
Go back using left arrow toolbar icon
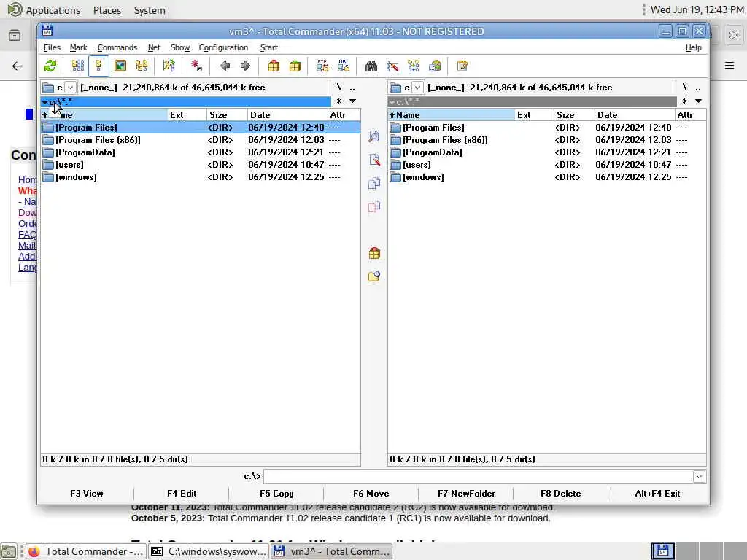[x=225, y=66]
